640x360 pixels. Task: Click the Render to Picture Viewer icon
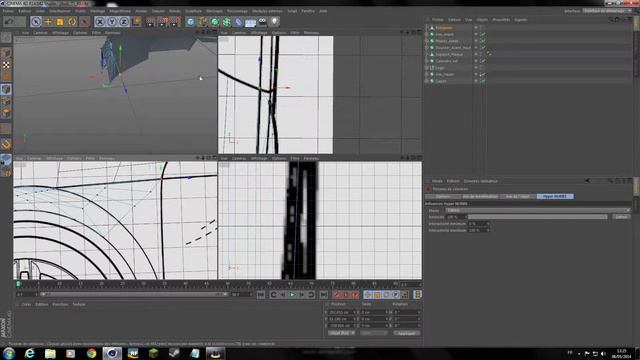point(163,21)
